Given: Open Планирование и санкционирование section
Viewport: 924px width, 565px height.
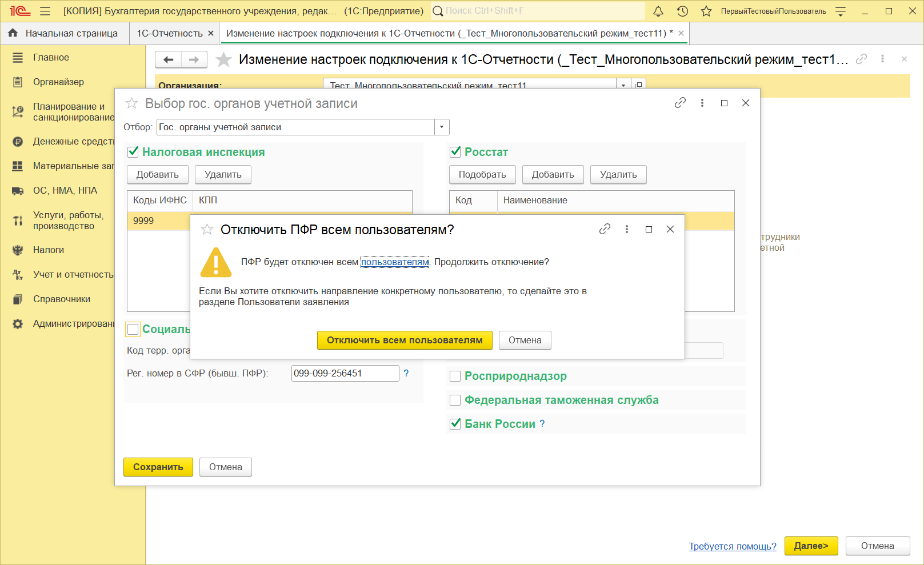Looking at the screenshot, I should [73, 112].
